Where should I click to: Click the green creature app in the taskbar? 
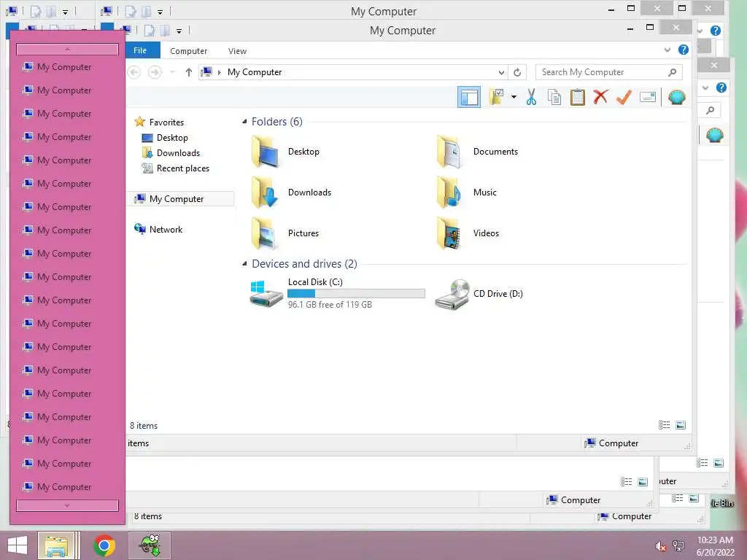tap(150, 545)
